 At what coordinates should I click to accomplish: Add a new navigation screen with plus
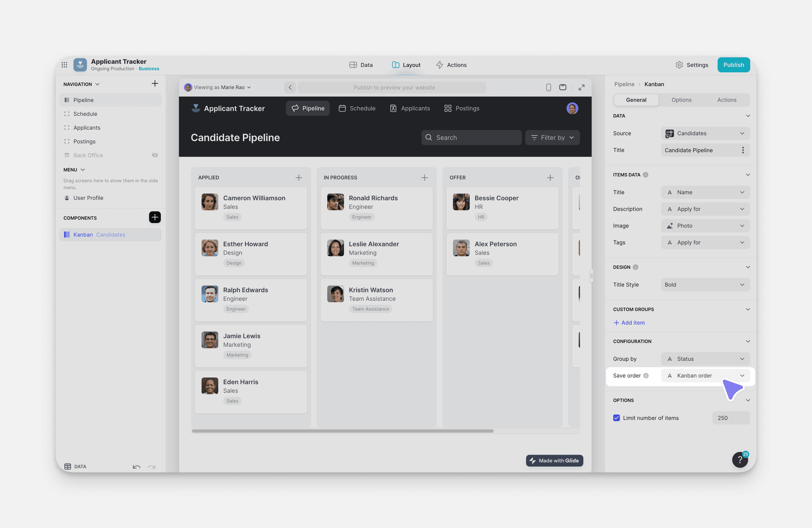[155, 84]
